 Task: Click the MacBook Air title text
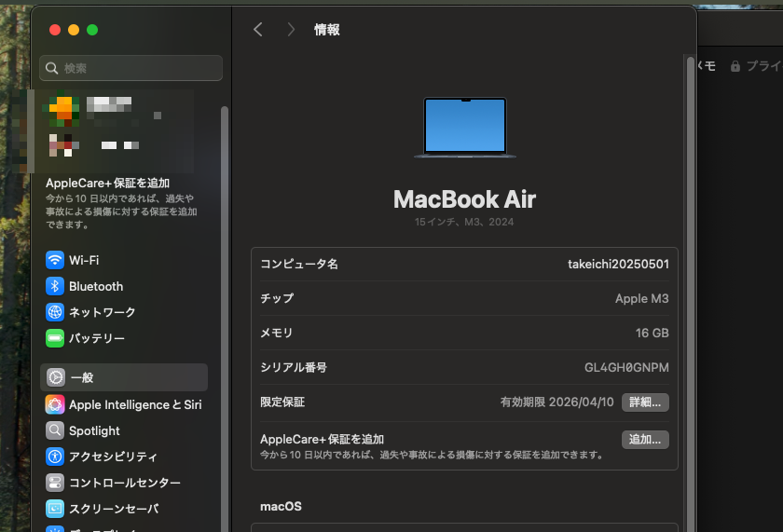point(464,199)
